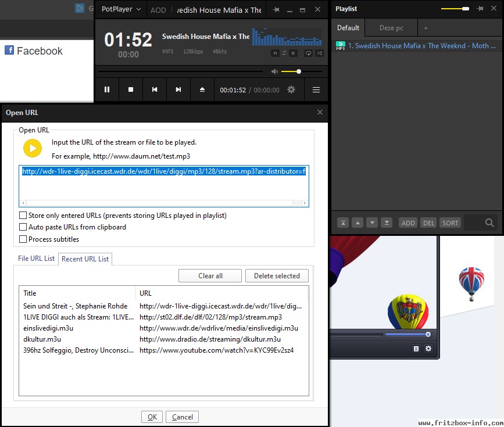Add a new playlist tab with plus
Screen dimensions: 504x427
pyautogui.click(x=426, y=28)
